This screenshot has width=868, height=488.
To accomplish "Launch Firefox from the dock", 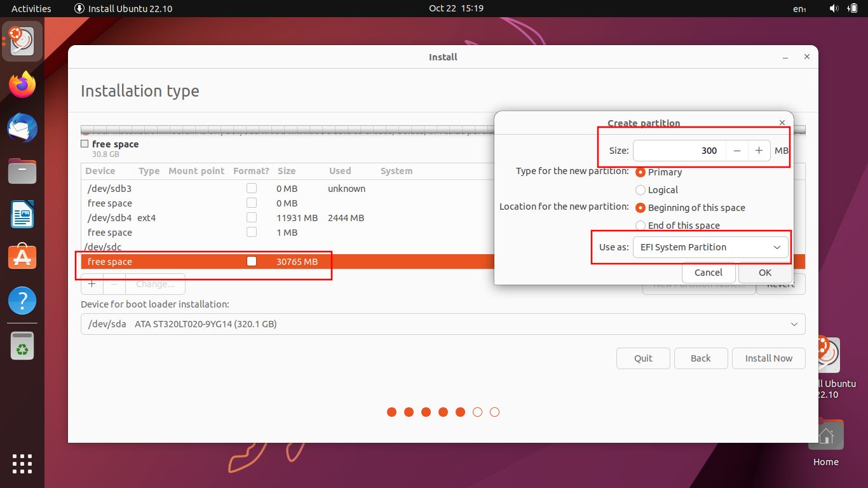I will [22, 85].
